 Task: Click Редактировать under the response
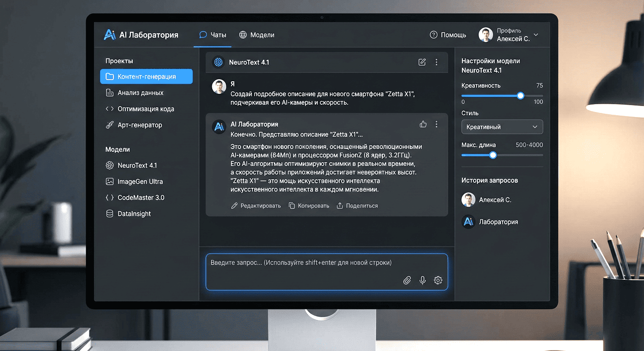[256, 206]
